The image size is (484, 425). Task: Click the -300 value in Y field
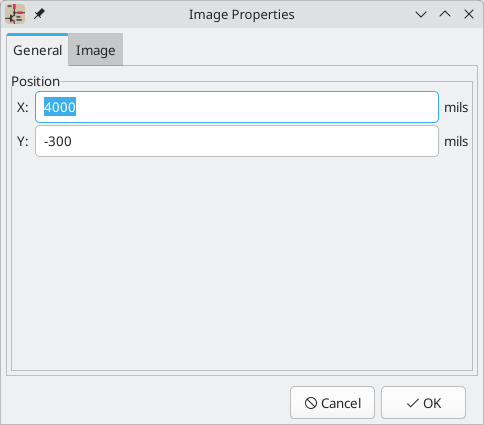pos(58,141)
